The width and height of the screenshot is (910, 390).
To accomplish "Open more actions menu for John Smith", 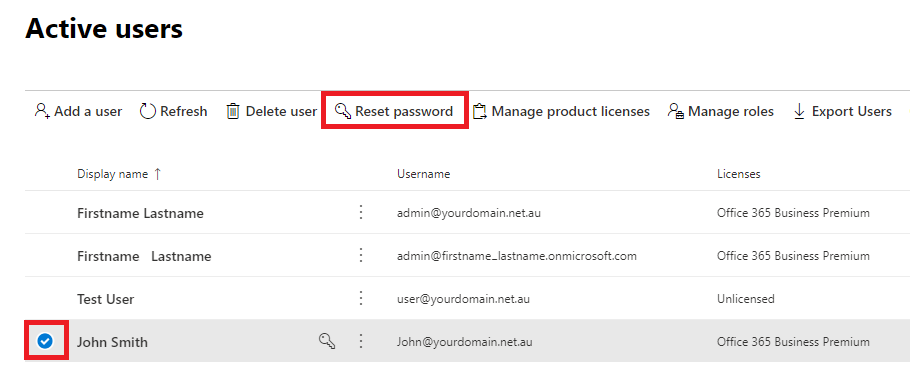I will pos(361,341).
